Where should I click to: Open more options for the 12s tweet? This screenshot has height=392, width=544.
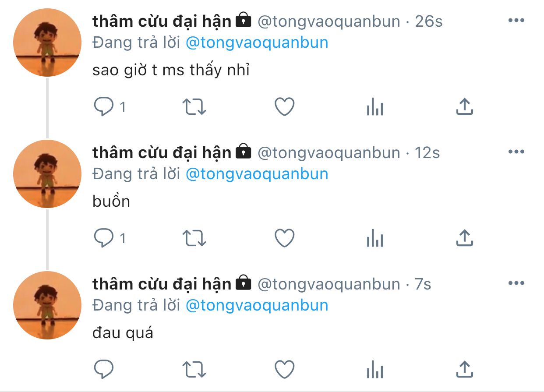coord(516,152)
